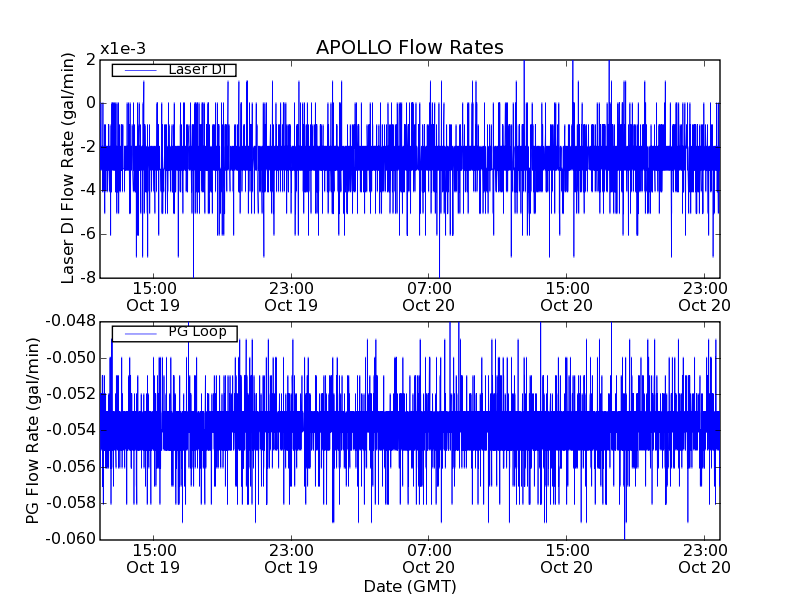Viewport: 800px width, 600px height.
Task: Click the top plot's -6 y-axis tick
Action: [86, 234]
